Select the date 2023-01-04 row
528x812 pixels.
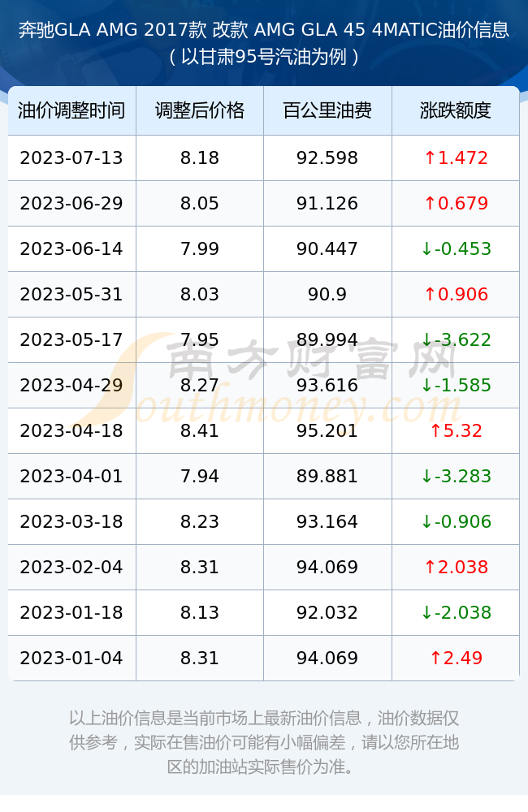click(x=264, y=659)
